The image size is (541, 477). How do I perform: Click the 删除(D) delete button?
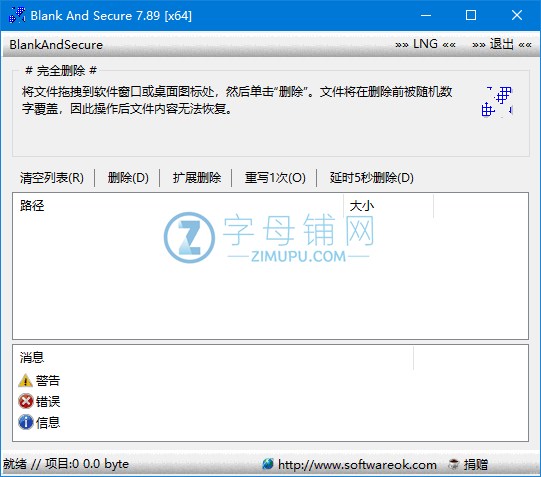pos(128,178)
